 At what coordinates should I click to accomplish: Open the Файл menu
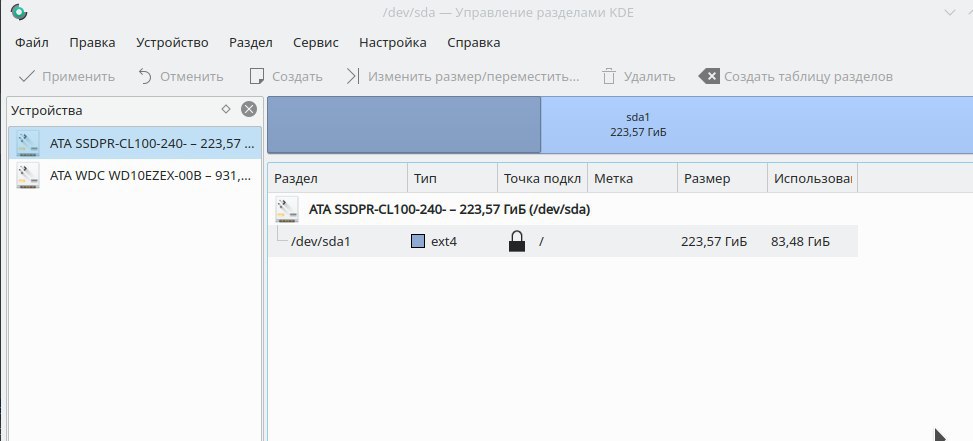pyautogui.click(x=32, y=43)
